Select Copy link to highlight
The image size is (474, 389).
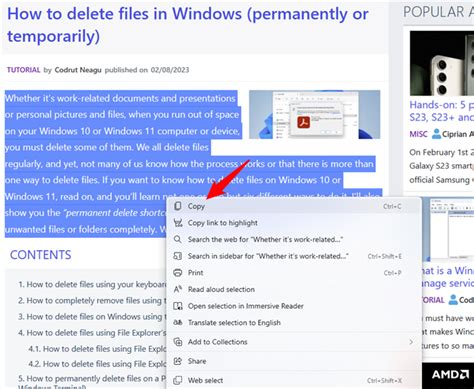pyautogui.click(x=294, y=223)
